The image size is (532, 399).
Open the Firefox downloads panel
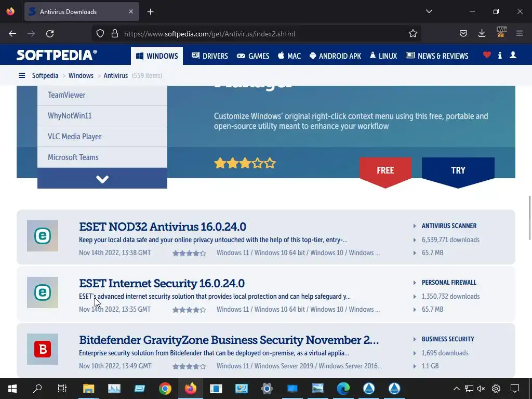click(482, 34)
